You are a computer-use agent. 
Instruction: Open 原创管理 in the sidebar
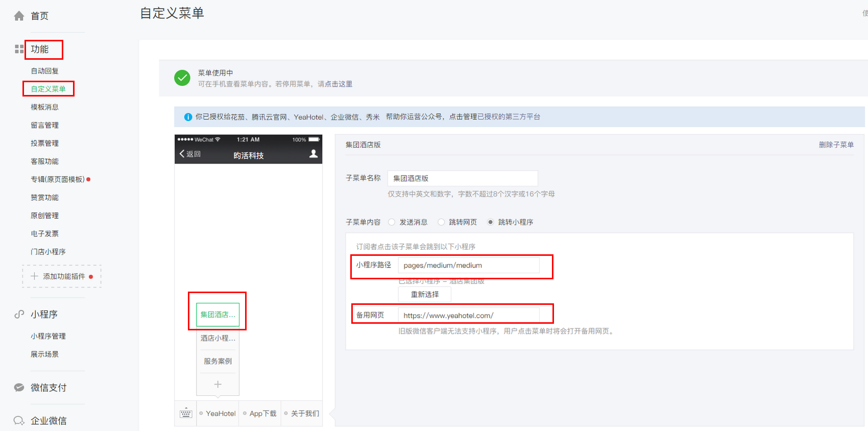(x=44, y=215)
